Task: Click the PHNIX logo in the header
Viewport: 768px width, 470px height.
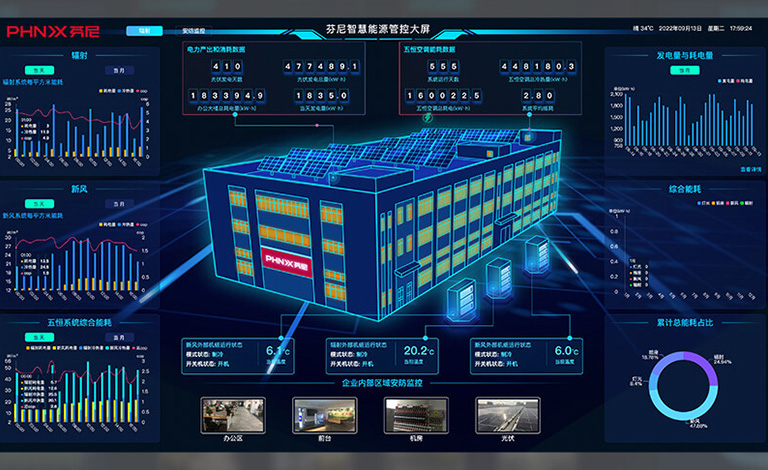Action: click(53, 30)
